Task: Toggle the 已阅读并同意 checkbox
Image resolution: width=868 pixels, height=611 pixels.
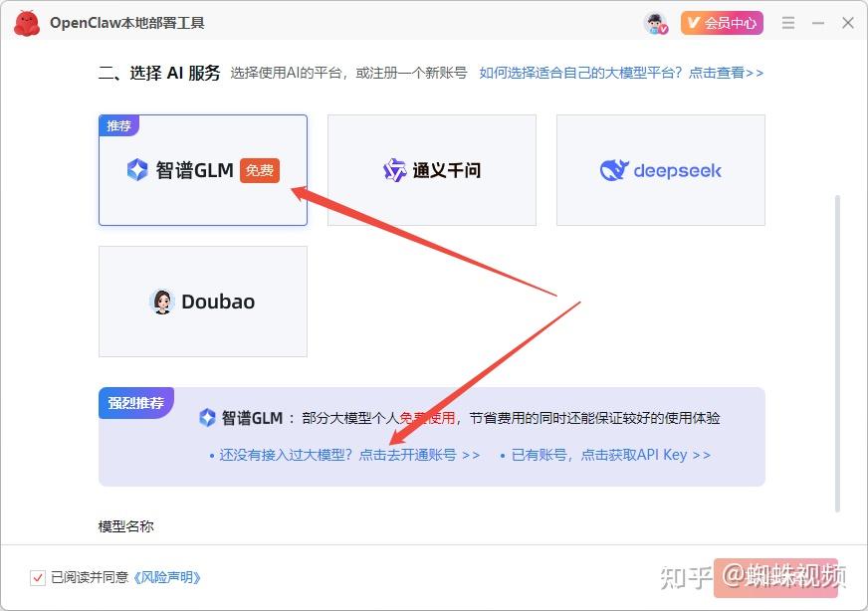Action: pyautogui.click(x=38, y=578)
